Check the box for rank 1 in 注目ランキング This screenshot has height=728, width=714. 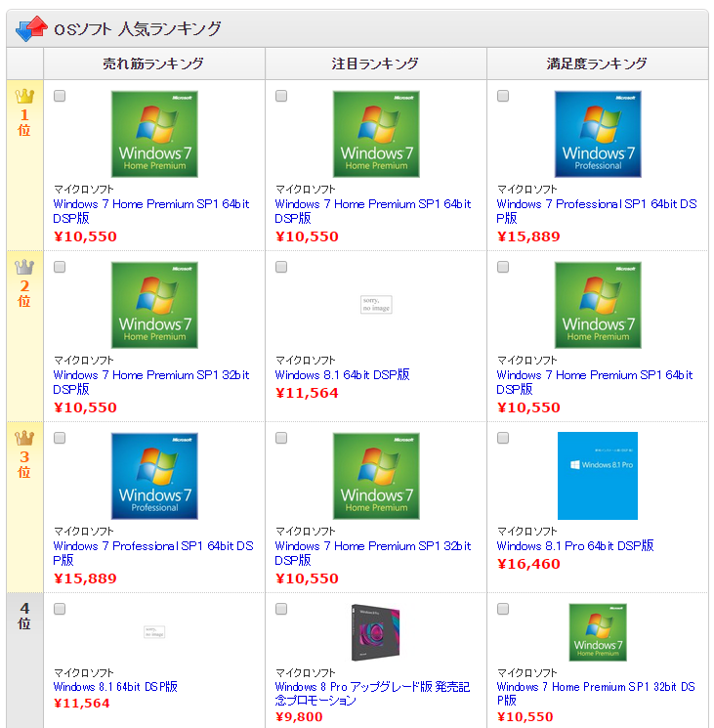coord(281,96)
